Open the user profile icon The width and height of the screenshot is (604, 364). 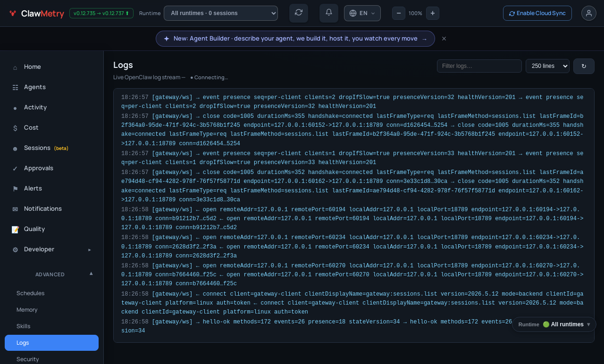(x=589, y=13)
